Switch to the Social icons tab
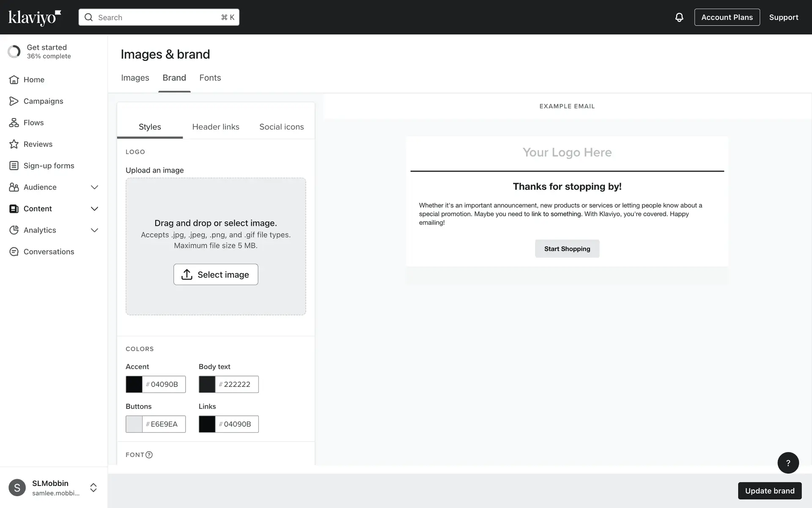The width and height of the screenshot is (812, 508). click(281, 127)
